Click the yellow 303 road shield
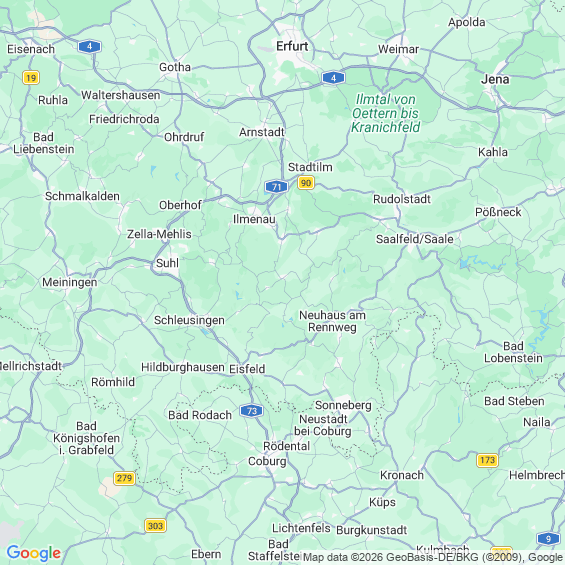The height and width of the screenshot is (565, 565). click(155, 526)
